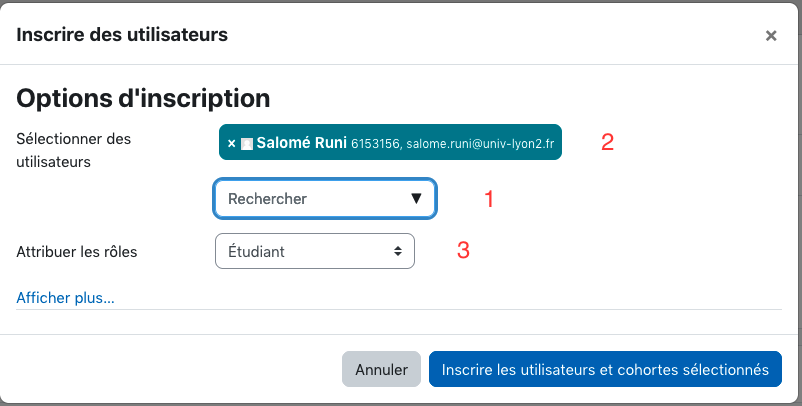Click Salomé Runi's avatar icon
The height and width of the screenshot is (406, 802).
pyautogui.click(x=247, y=144)
